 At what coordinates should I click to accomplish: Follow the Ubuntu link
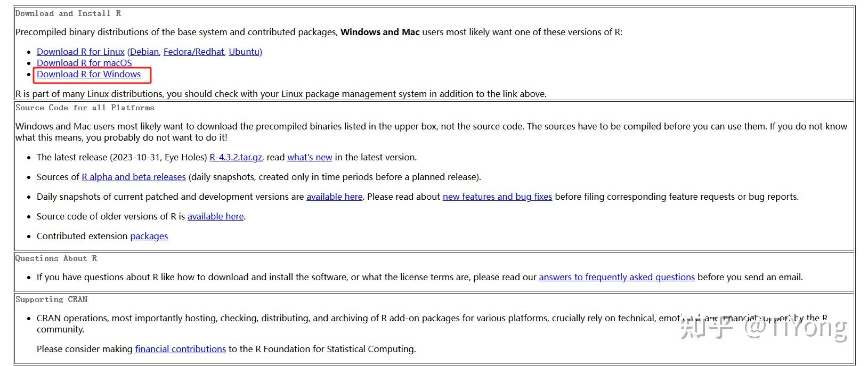[x=244, y=52]
